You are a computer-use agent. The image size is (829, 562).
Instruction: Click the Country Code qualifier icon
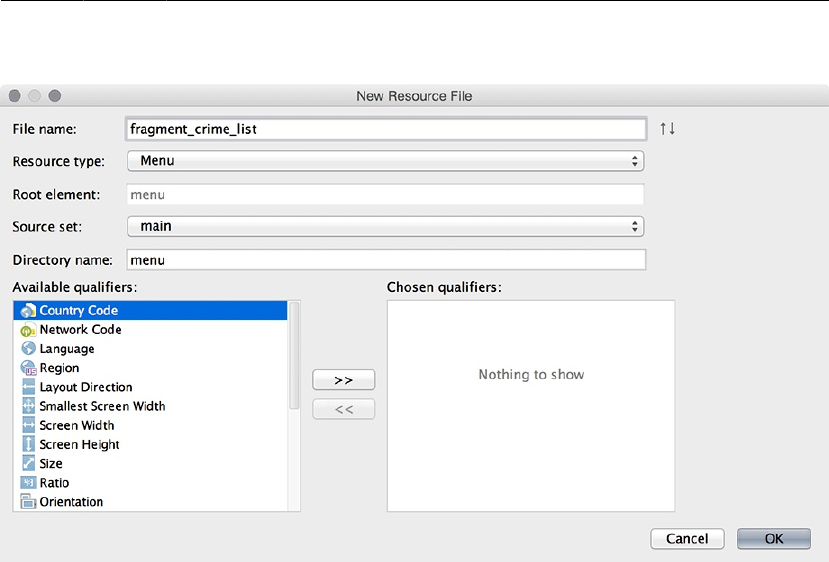pos(28,310)
